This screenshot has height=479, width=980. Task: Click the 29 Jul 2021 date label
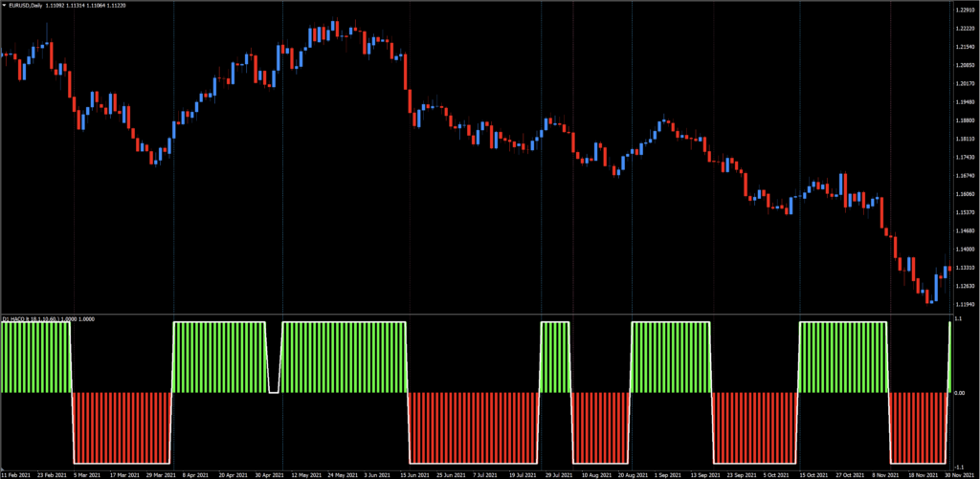click(555, 474)
